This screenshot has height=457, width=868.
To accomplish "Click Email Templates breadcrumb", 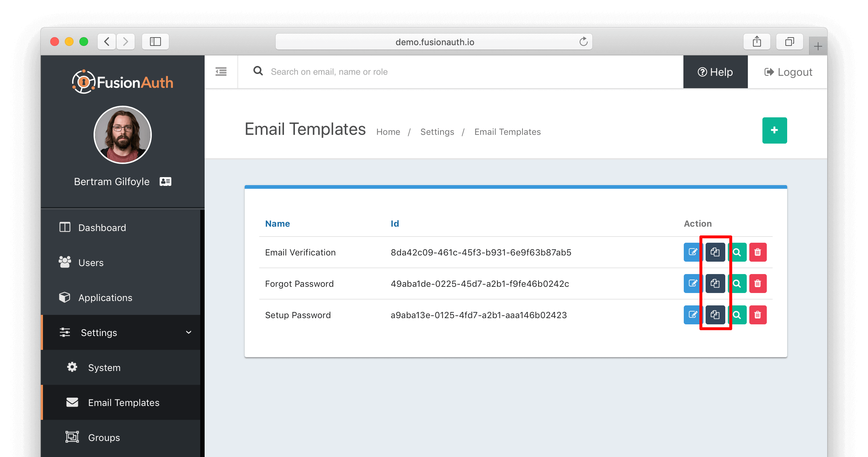I will pos(508,132).
